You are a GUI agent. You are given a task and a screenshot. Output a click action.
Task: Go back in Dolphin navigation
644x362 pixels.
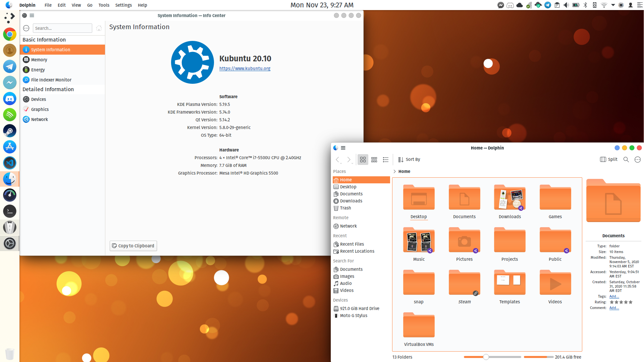[x=338, y=160]
